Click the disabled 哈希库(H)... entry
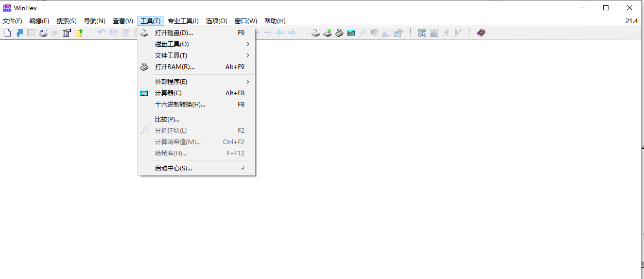The width and height of the screenshot is (644, 279). [x=196, y=153]
